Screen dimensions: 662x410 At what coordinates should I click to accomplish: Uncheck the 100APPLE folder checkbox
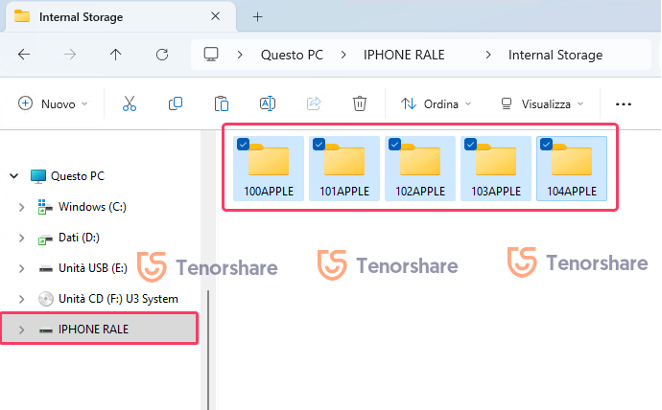pyautogui.click(x=243, y=145)
